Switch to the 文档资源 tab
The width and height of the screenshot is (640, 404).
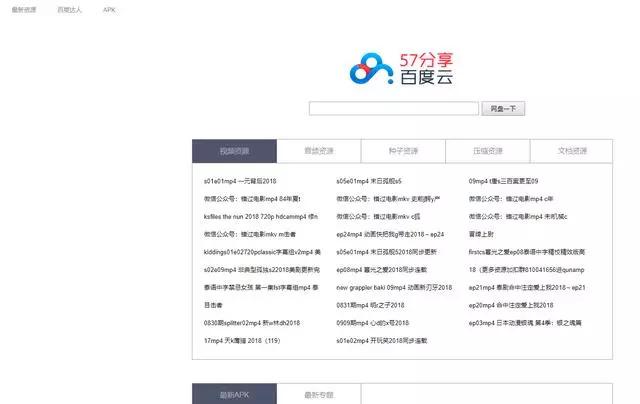click(571, 151)
